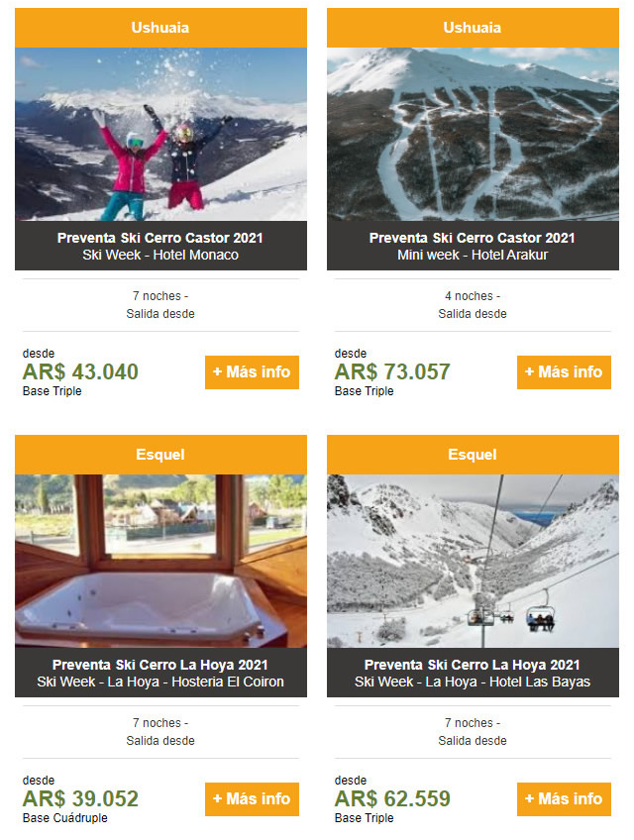The height and width of the screenshot is (840, 634).
Task: Open Más info for Hotel Monaco package
Action: click(x=252, y=371)
